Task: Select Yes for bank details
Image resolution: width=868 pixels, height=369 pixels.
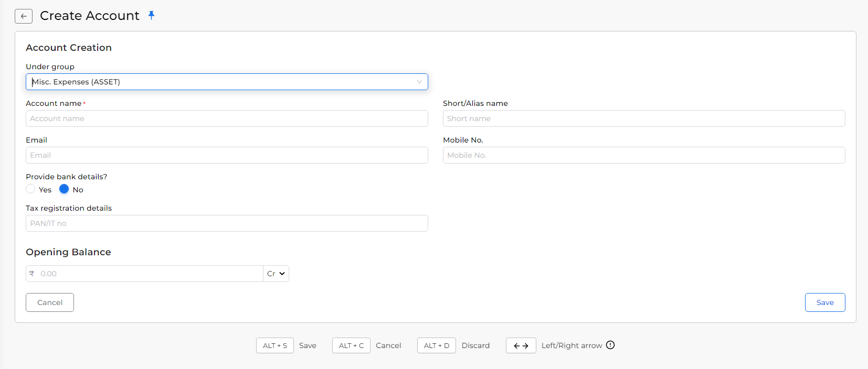Action: [x=31, y=189]
